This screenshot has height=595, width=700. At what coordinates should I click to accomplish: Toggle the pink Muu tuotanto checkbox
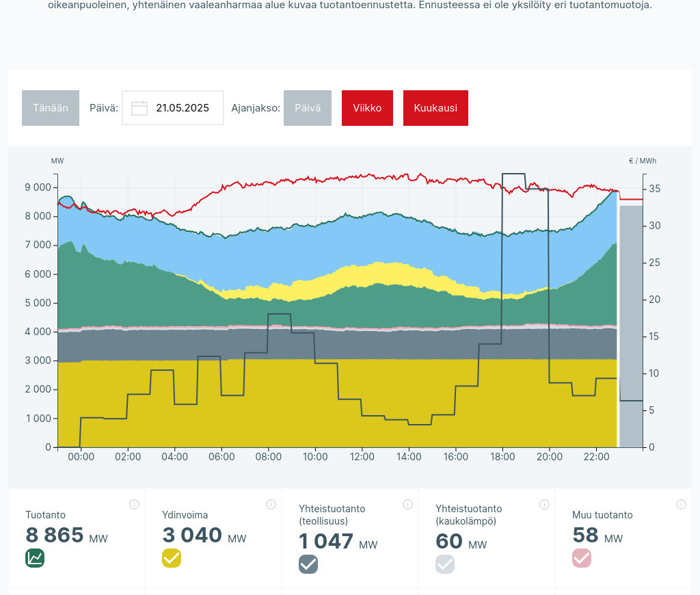pyautogui.click(x=582, y=558)
